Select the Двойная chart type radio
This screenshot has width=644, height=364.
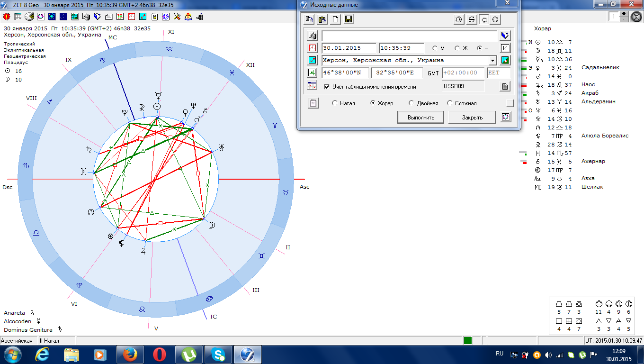click(423, 103)
